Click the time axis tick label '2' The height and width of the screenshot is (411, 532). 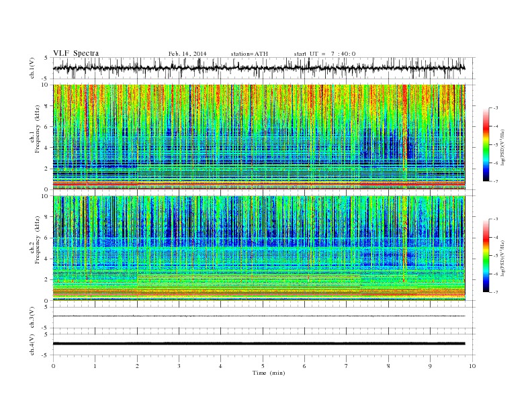click(137, 366)
